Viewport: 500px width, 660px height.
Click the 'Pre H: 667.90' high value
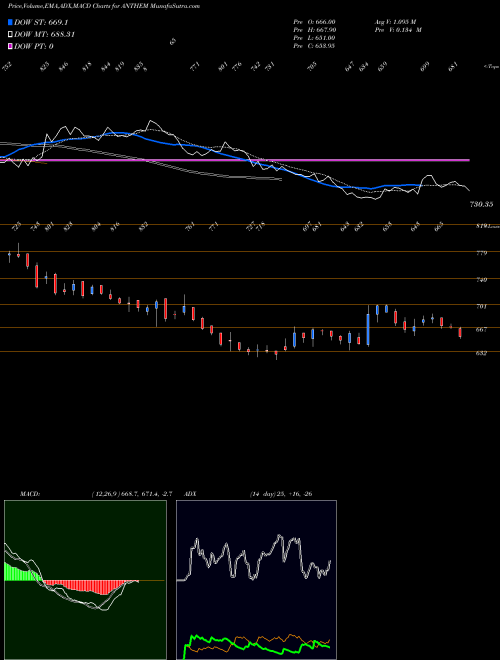pos(314,30)
